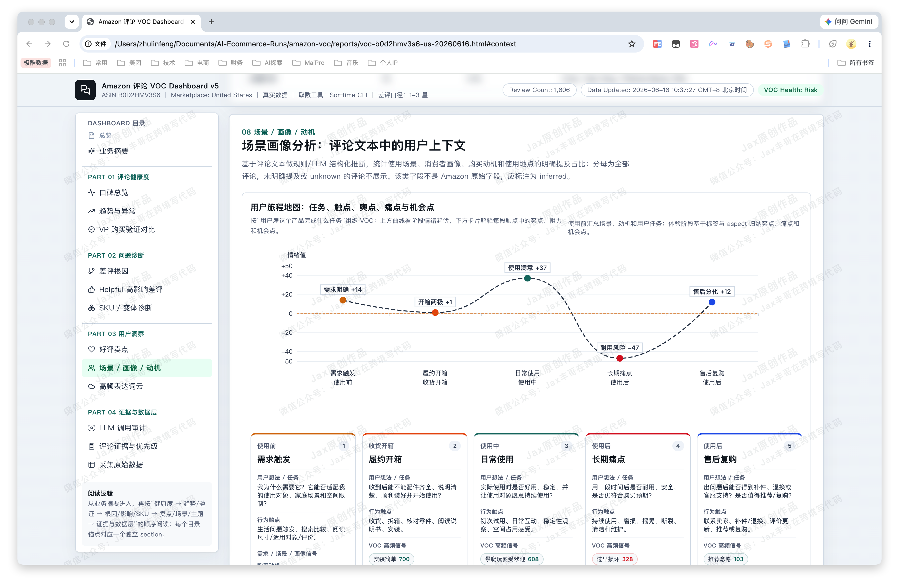Click the Data Updated timestamp pill
The image size is (899, 588).
point(667,90)
